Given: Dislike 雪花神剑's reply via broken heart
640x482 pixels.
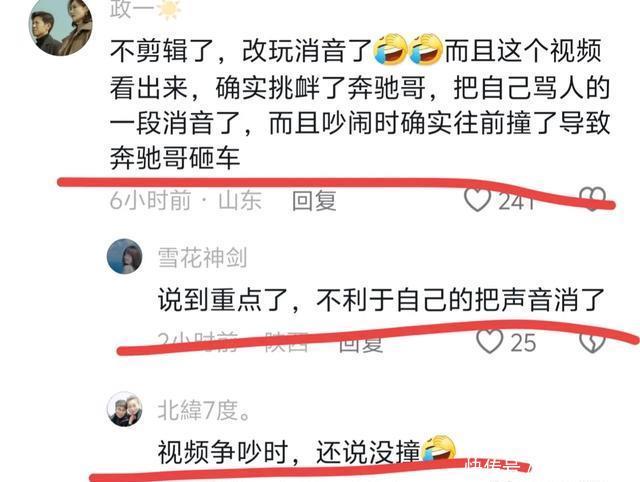Looking at the screenshot, I should pos(593,342).
